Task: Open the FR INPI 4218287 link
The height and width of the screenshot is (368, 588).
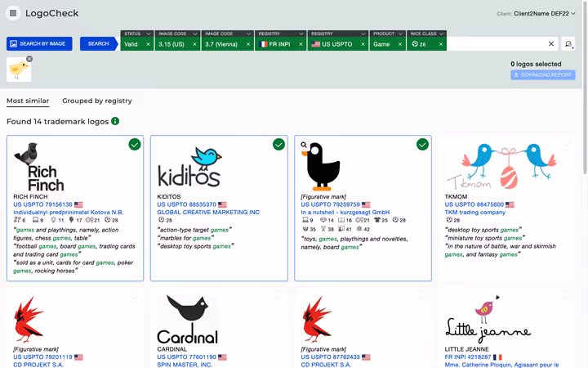Action: click(x=468, y=357)
